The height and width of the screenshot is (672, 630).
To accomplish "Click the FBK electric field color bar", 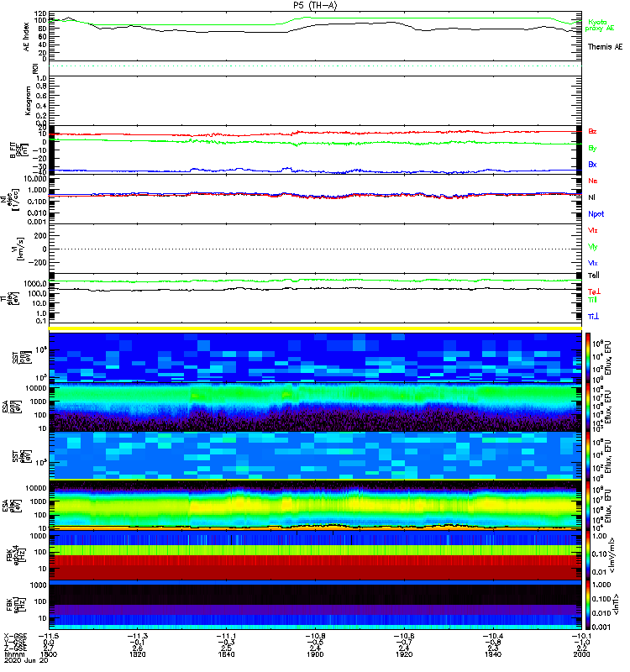I will [x=588, y=555].
